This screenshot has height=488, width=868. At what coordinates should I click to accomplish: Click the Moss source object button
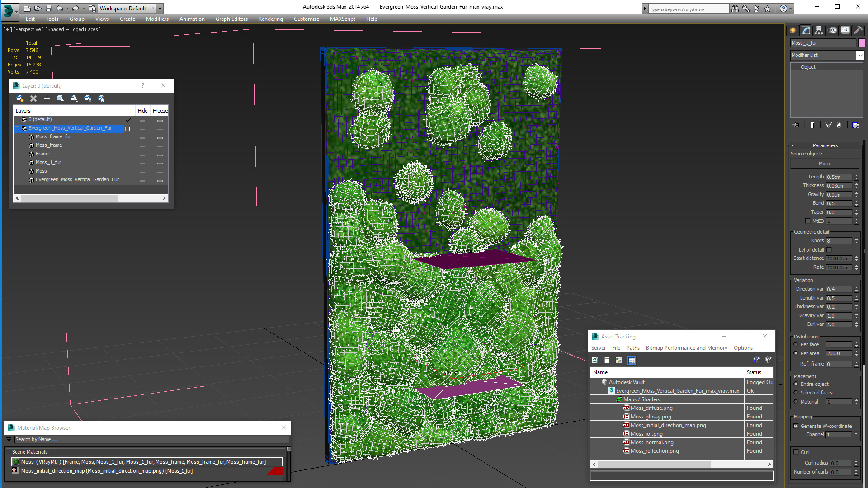(824, 164)
